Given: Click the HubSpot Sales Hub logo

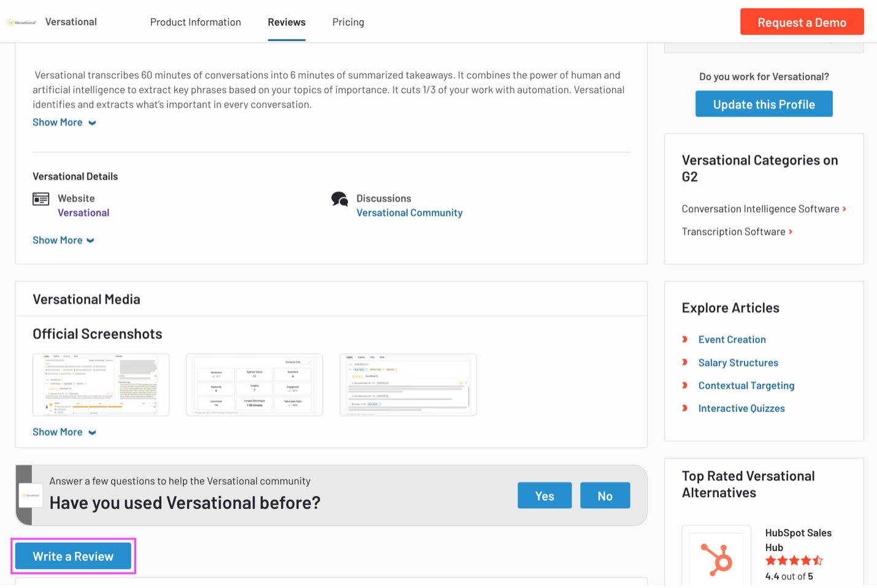Looking at the screenshot, I should pyautogui.click(x=716, y=559).
